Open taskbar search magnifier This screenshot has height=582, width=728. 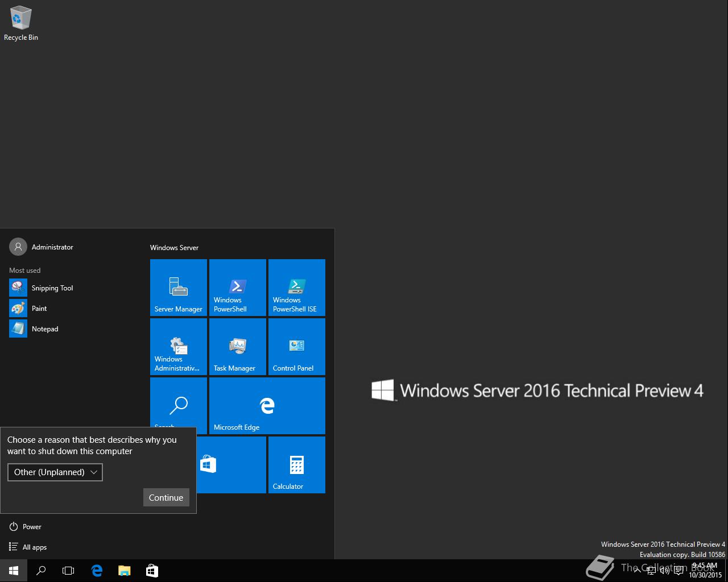(x=41, y=571)
